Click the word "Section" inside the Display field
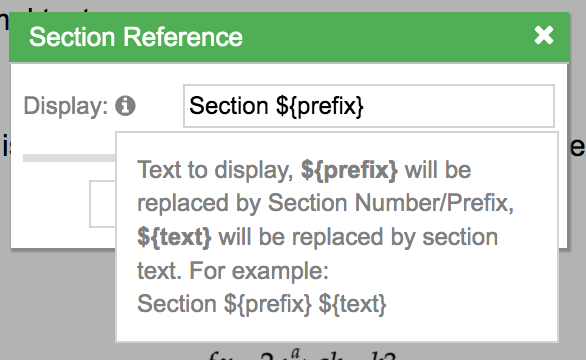The width and height of the screenshot is (586, 360). (229, 106)
